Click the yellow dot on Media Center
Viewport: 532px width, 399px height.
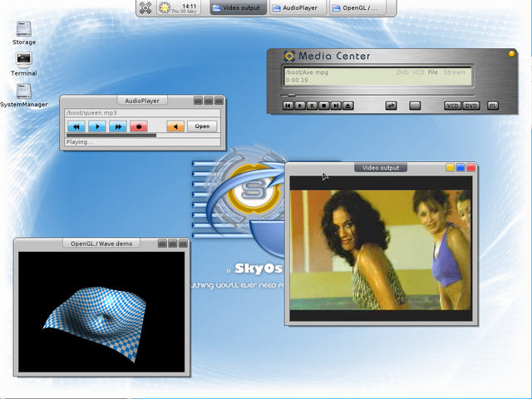511,53
